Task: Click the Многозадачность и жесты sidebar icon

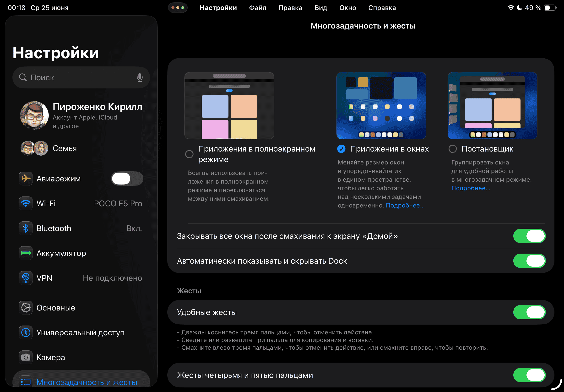Action: (26, 382)
